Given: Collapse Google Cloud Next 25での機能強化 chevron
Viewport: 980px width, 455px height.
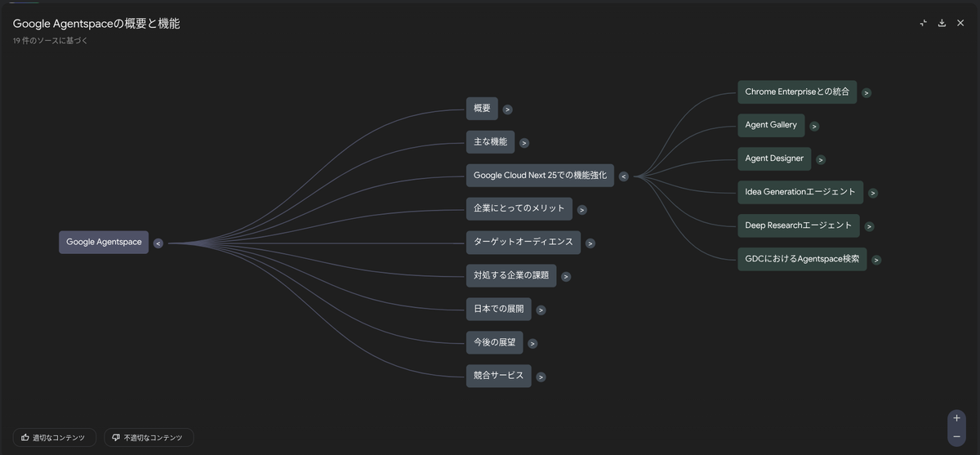Looking at the screenshot, I should click(x=623, y=176).
